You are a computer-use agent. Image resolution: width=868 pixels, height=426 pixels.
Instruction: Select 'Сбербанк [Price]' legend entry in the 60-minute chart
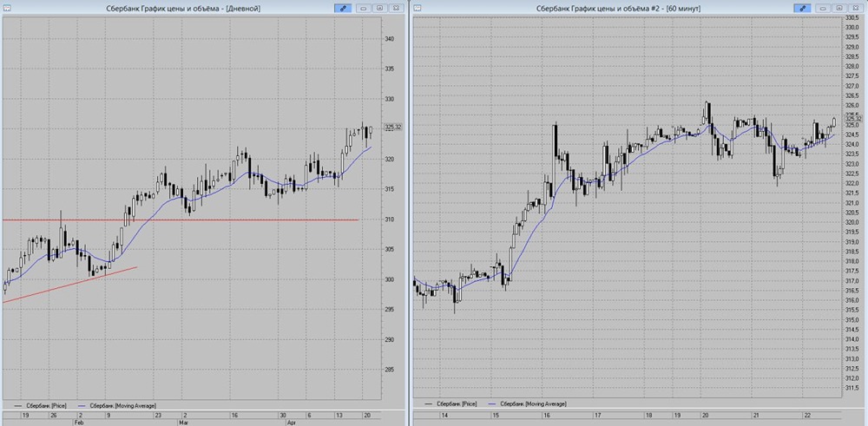450,403
